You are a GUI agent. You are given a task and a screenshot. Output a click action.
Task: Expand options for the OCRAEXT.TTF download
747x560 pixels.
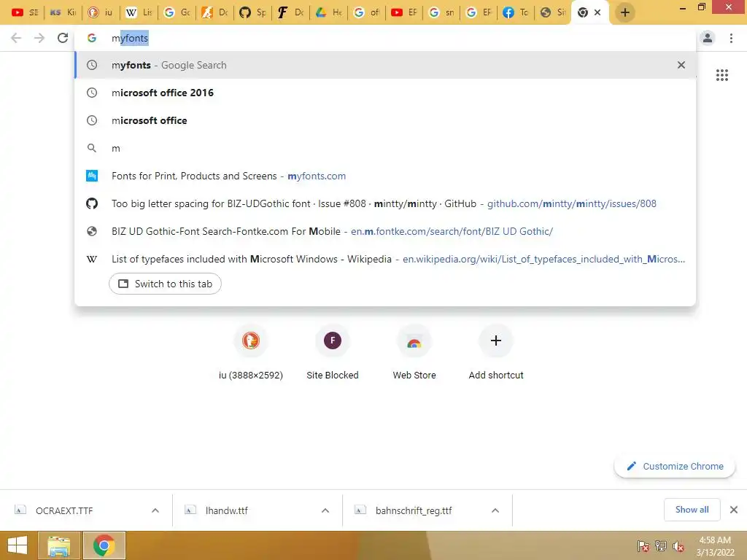pyautogui.click(x=155, y=510)
